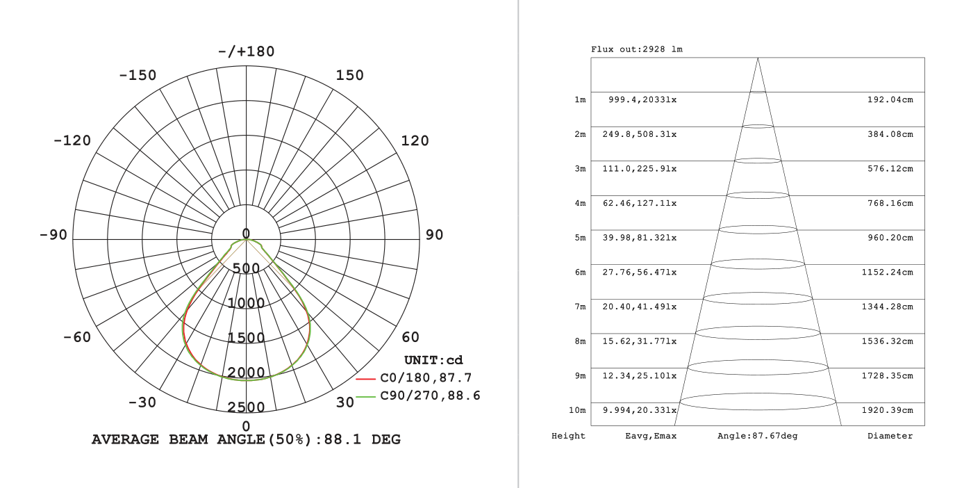Click the '-90' angle label

(x=53, y=235)
